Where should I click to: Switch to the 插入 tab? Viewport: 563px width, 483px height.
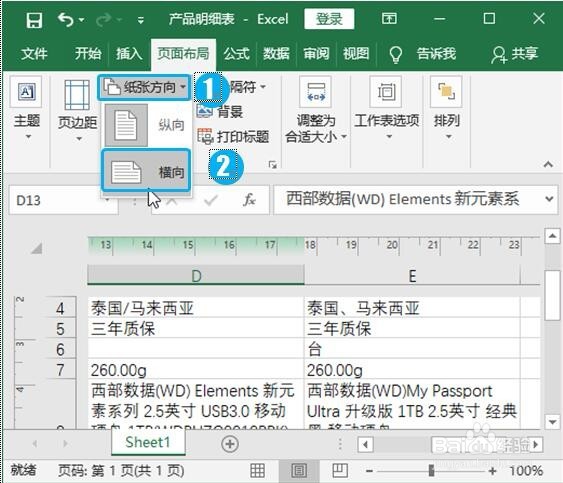tap(129, 54)
